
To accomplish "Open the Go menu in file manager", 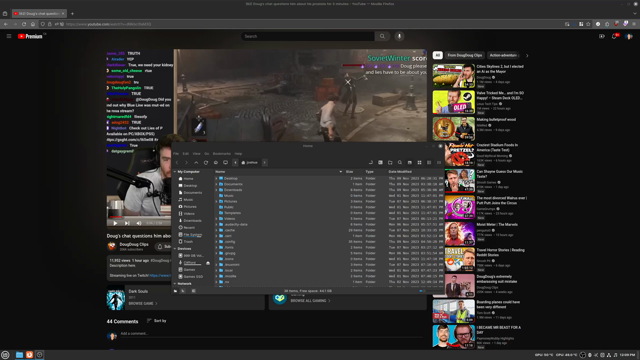I will pos(207,154).
